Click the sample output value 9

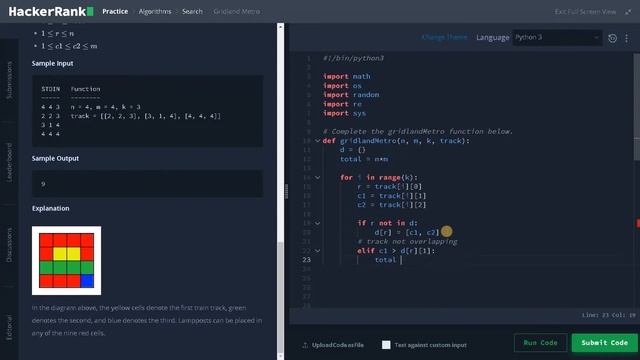click(x=43, y=184)
